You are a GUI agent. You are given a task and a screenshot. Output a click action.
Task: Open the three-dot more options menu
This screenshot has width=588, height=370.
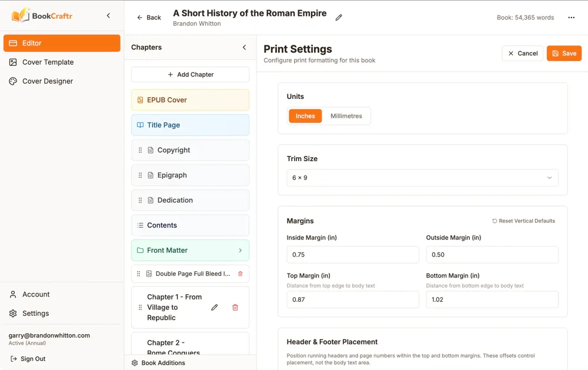pyautogui.click(x=571, y=18)
